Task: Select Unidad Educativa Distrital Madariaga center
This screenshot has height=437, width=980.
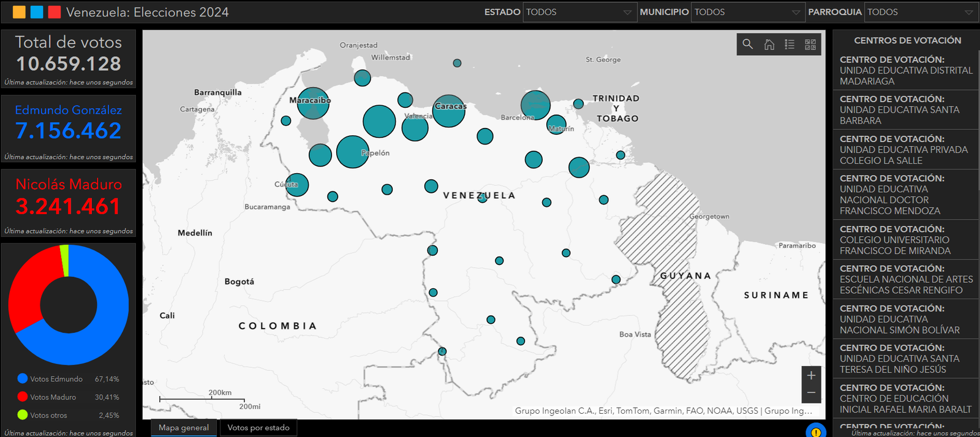Action: pos(906,70)
